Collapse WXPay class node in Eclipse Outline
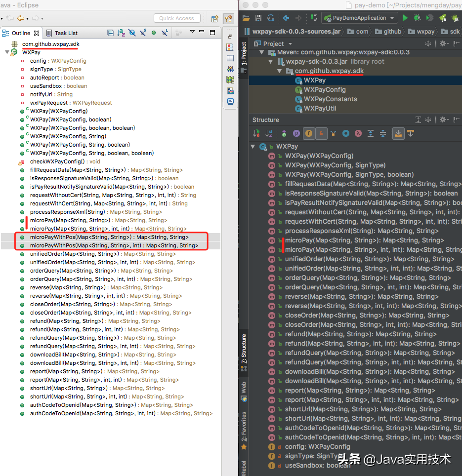 tap(7, 52)
